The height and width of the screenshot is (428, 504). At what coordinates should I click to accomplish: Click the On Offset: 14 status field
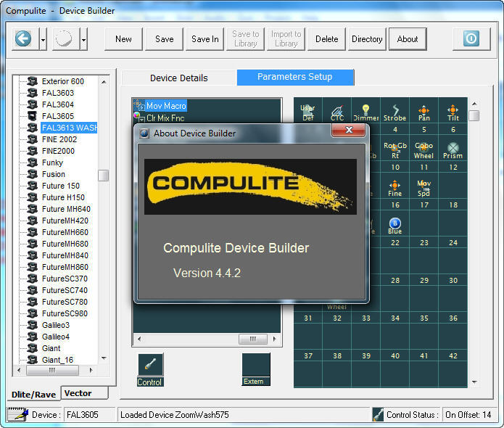point(468,414)
